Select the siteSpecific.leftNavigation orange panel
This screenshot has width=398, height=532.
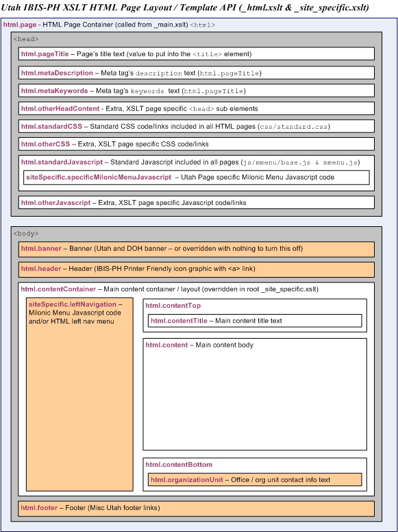click(79, 394)
